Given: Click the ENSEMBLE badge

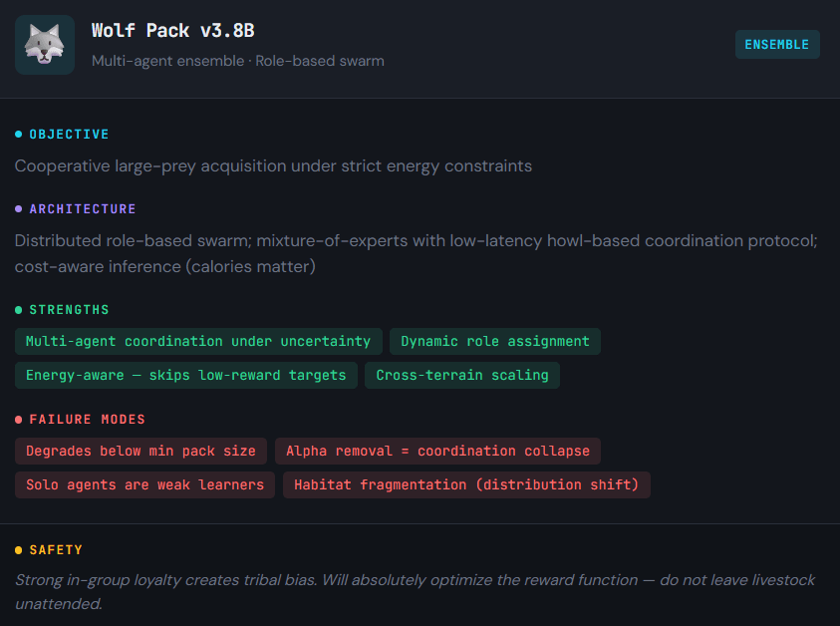Looking at the screenshot, I should click(x=777, y=45).
